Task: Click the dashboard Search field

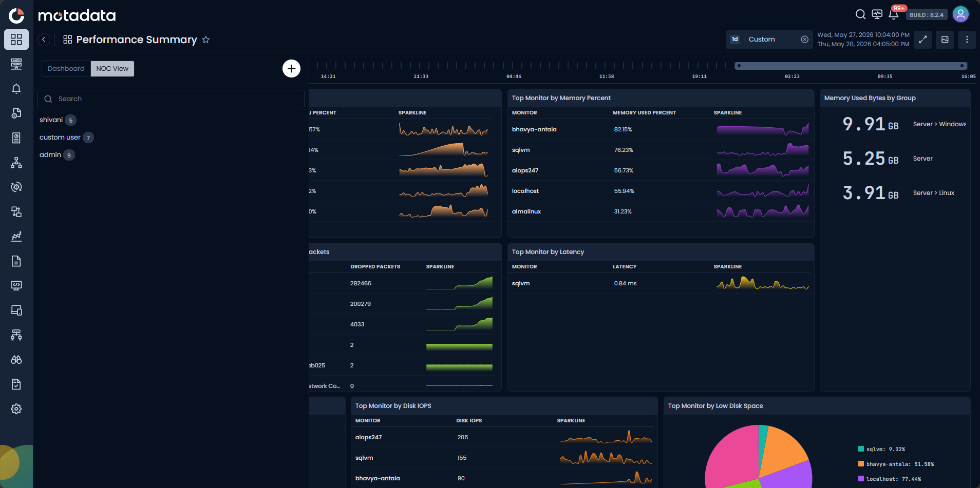Action: pos(171,99)
